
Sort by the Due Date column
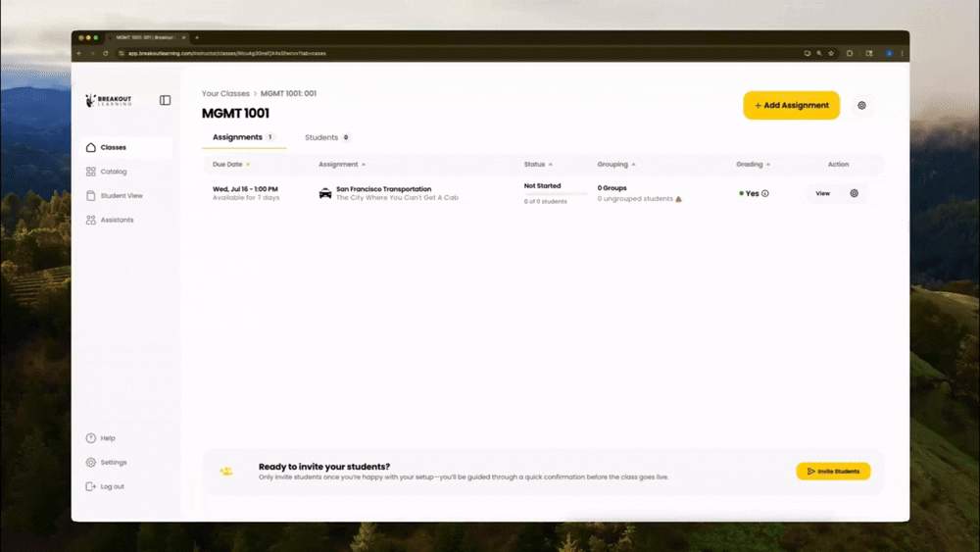pos(231,165)
